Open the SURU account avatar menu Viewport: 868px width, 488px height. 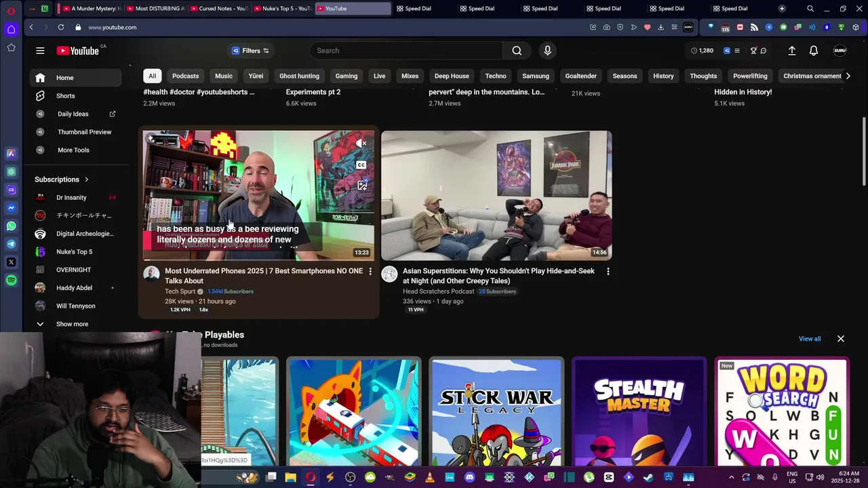(x=840, y=51)
